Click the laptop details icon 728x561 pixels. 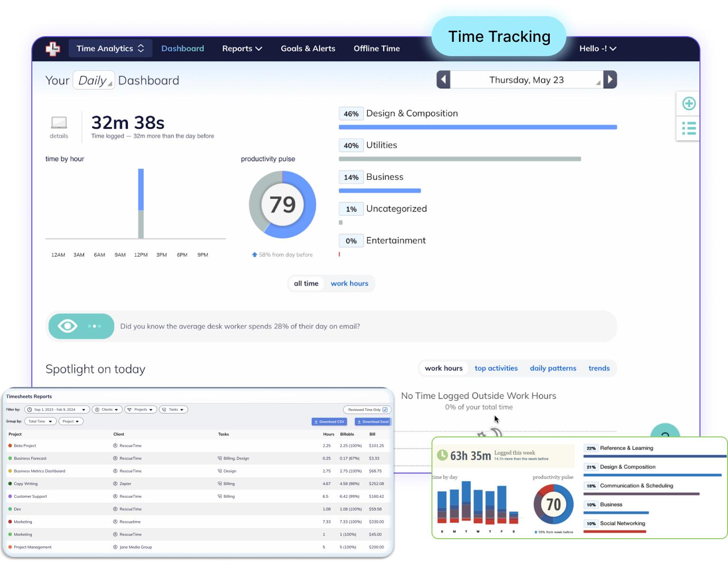coord(59,123)
